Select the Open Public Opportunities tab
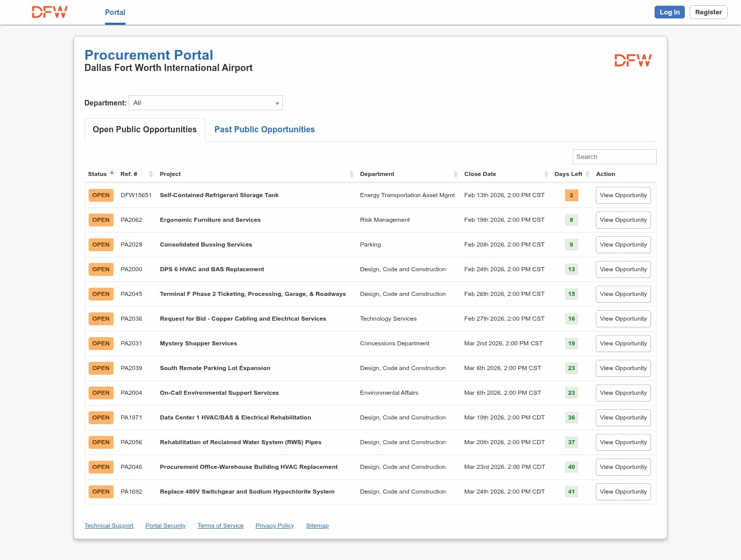741x560 pixels. click(145, 130)
